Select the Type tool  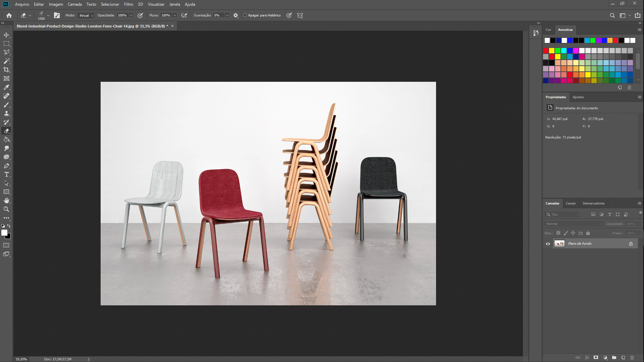[x=6, y=174]
